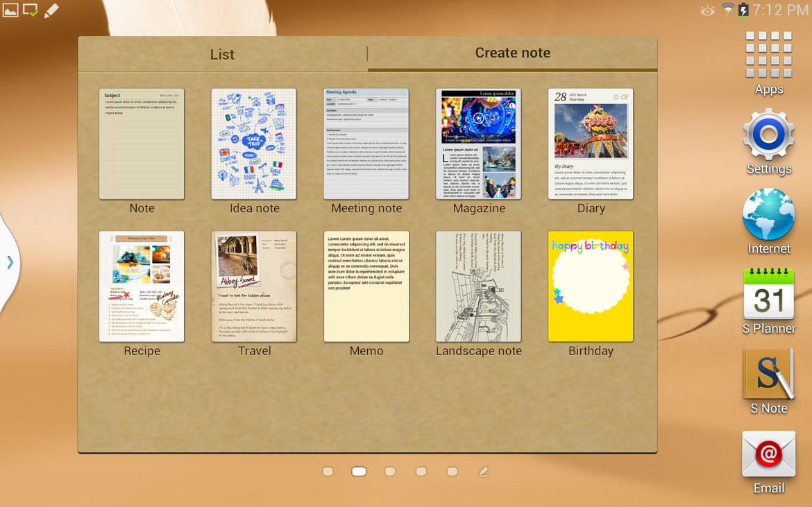Open the Diary template

pyautogui.click(x=591, y=151)
